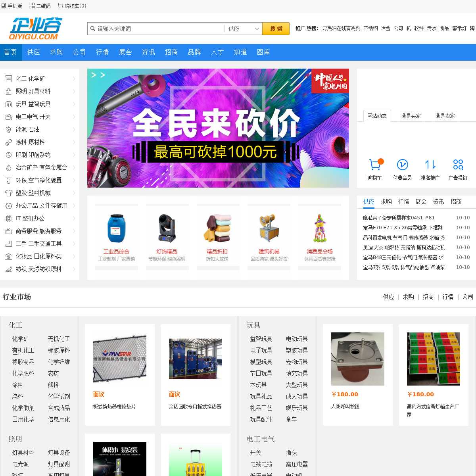Click the 招商 link in 行业市场 header
Viewport: 476px width, 476px height.
click(x=428, y=297)
